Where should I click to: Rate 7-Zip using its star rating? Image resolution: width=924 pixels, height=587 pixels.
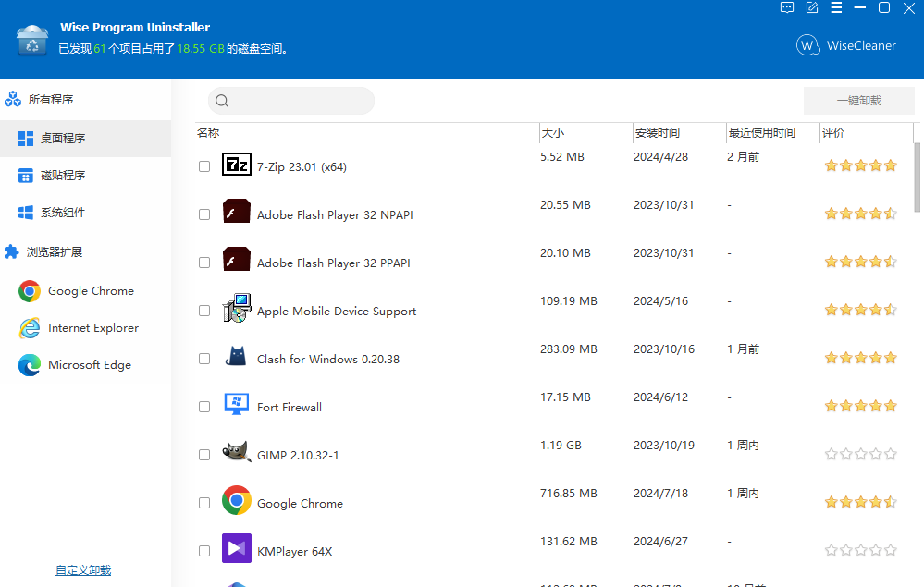click(x=860, y=166)
